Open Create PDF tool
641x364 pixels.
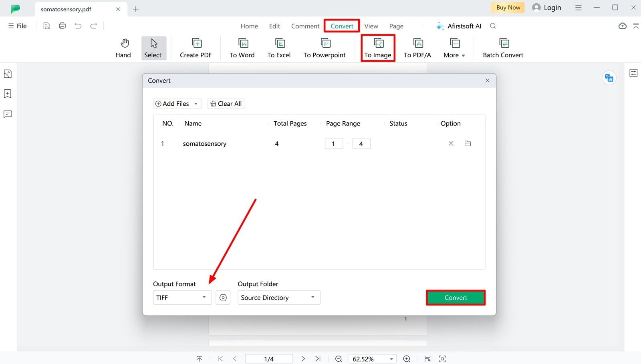[196, 48]
